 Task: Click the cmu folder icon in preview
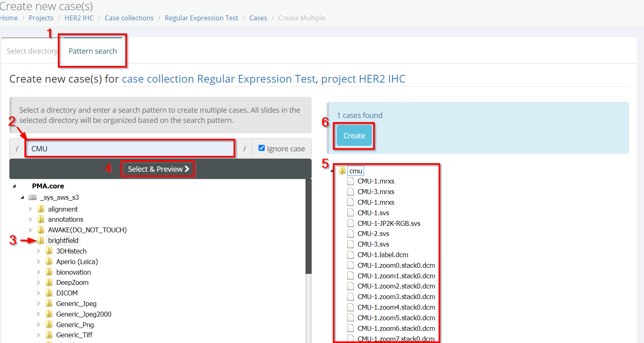click(x=343, y=171)
